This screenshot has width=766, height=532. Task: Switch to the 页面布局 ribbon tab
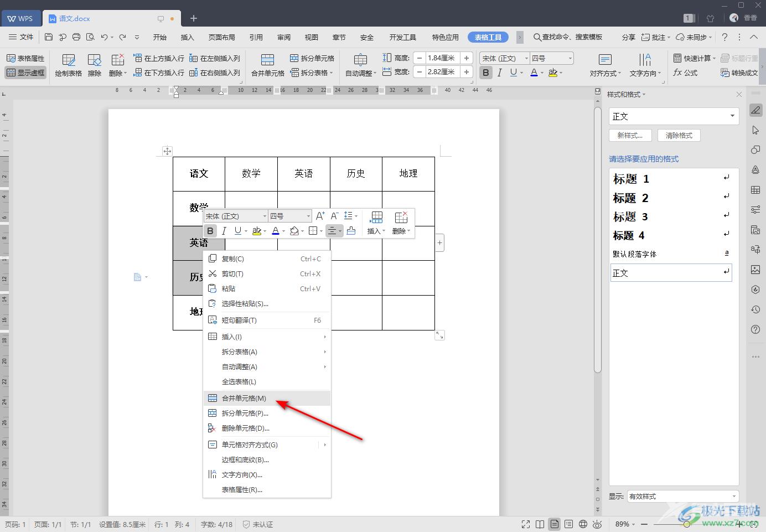point(221,37)
